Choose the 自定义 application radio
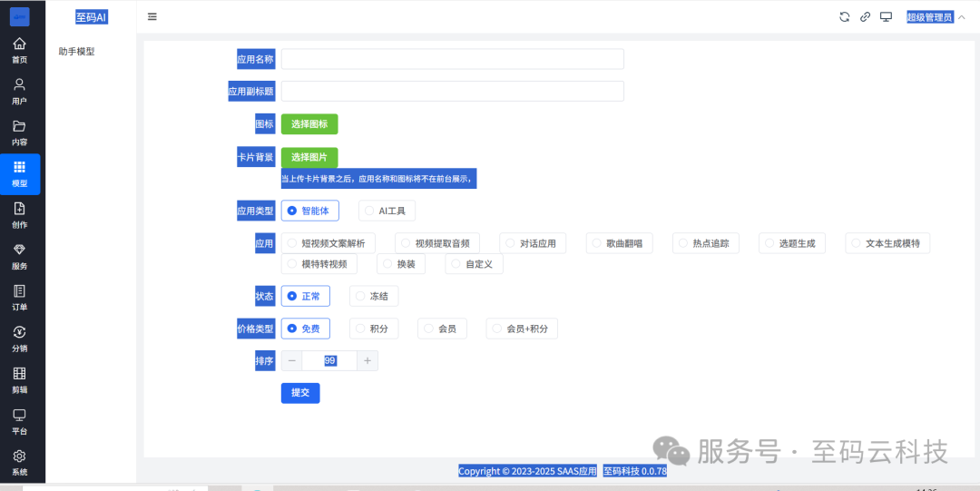 point(474,264)
